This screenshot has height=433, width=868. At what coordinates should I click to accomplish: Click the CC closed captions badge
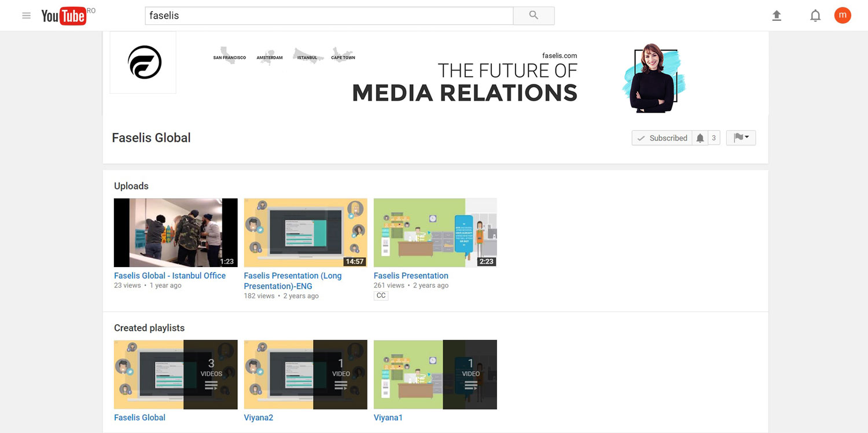click(x=381, y=295)
